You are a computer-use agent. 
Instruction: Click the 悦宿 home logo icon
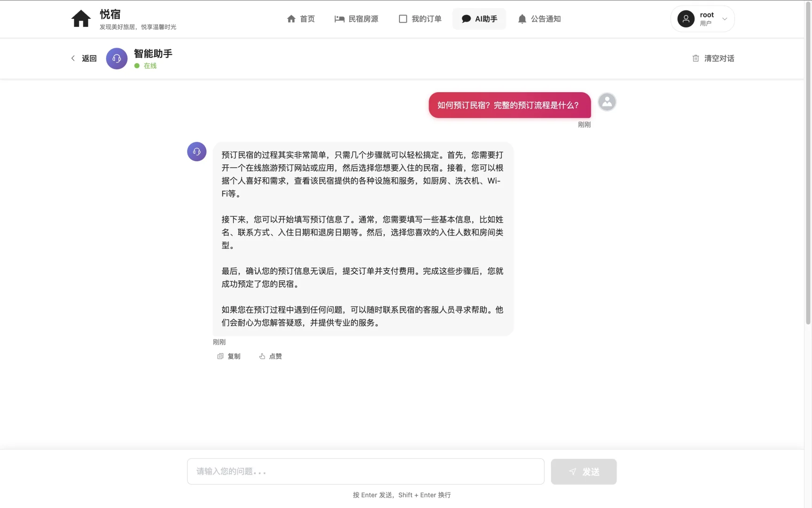tap(80, 18)
